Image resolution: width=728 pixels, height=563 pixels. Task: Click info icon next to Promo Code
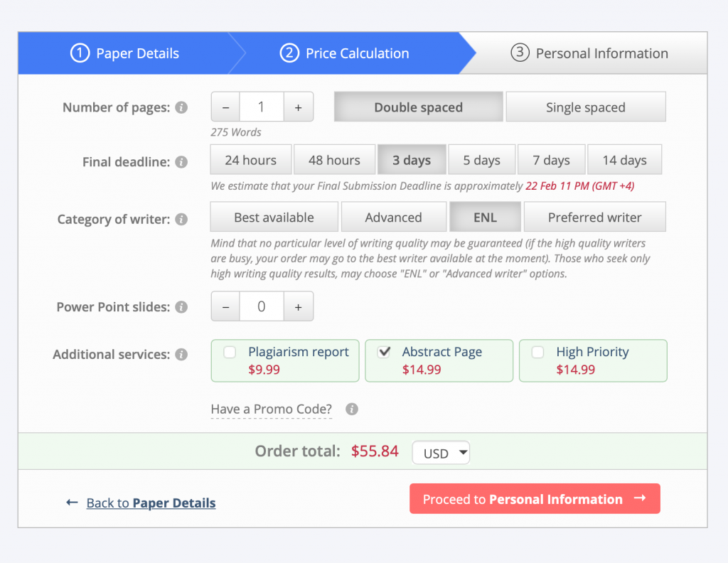[x=351, y=409]
